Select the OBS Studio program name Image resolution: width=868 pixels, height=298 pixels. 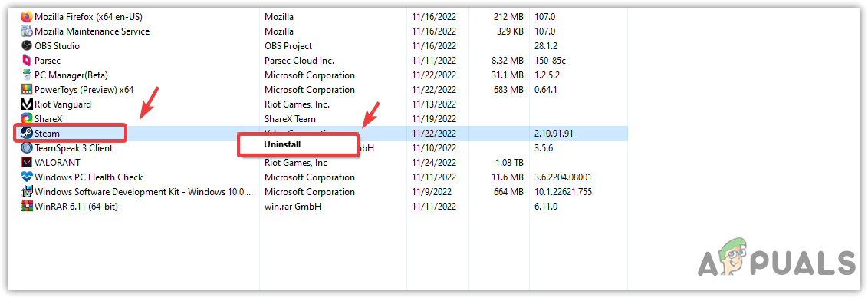coord(57,45)
